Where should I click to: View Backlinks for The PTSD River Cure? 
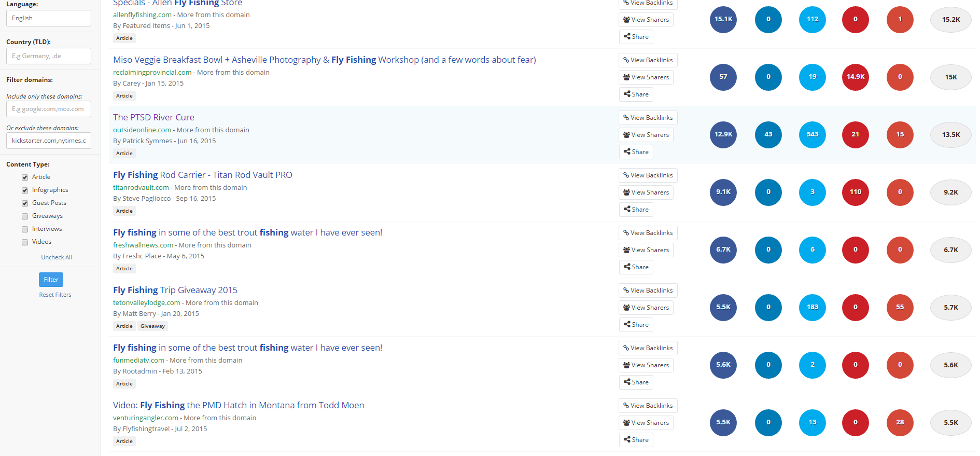(648, 118)
